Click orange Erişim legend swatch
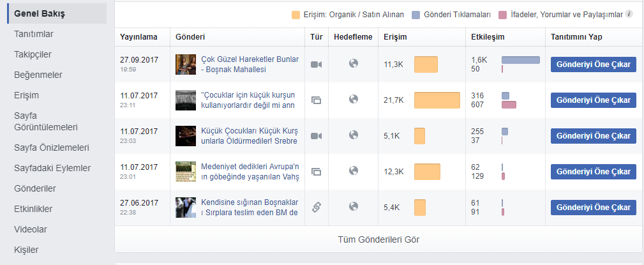This screenshot has width=644, height=265. pos(296,15)
